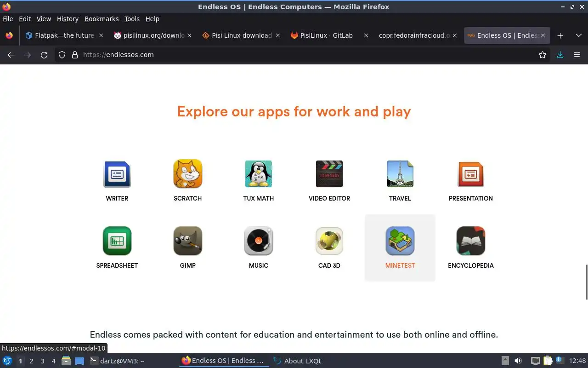This screenshot has height=368, width=588.
Task: Open the Minetest app icon
Action: (x=400, y=241)
